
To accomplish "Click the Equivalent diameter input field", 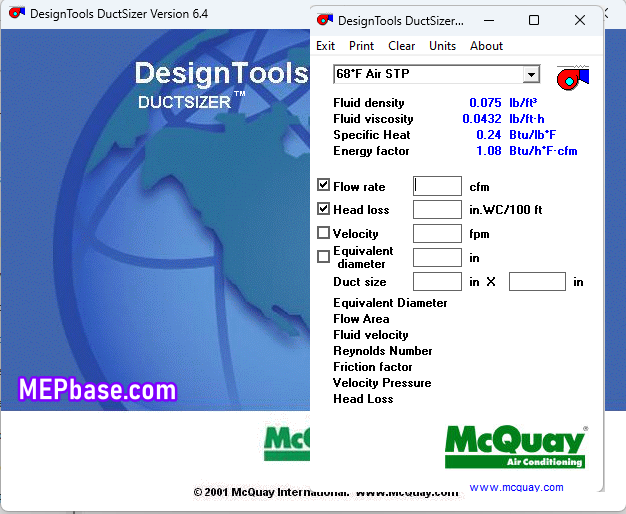I will click(x=437, y=258).
